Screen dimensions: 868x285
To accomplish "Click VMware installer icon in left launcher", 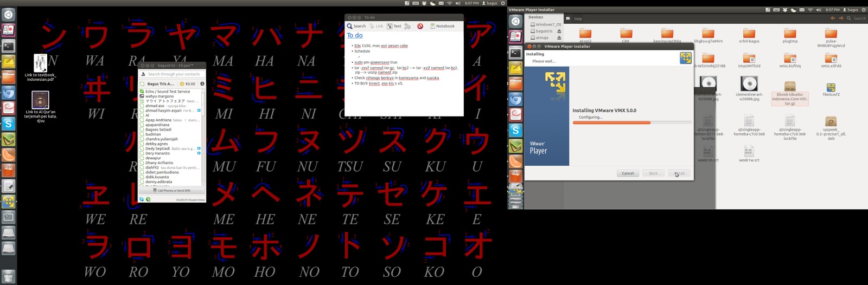I will click(x=9, y=202).
